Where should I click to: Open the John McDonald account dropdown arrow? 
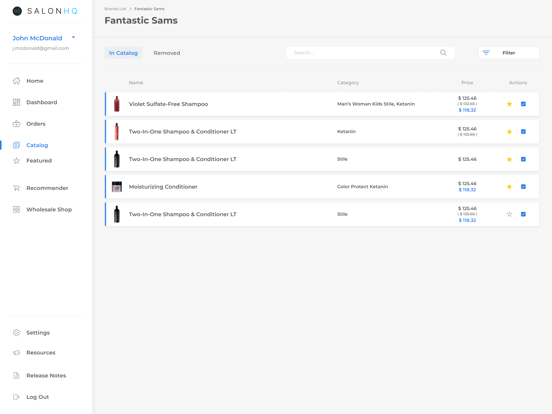point(73,37)
